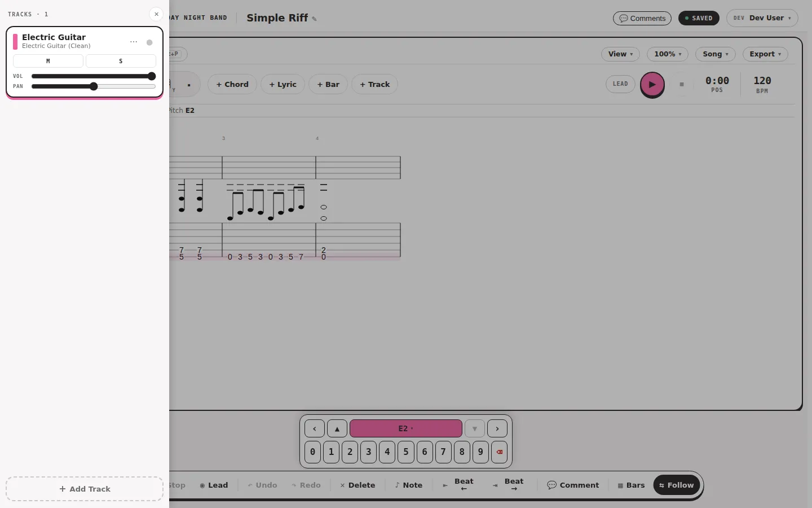Go to previous beat with Beat ←

pyautogui.click(x=458, y=485)
